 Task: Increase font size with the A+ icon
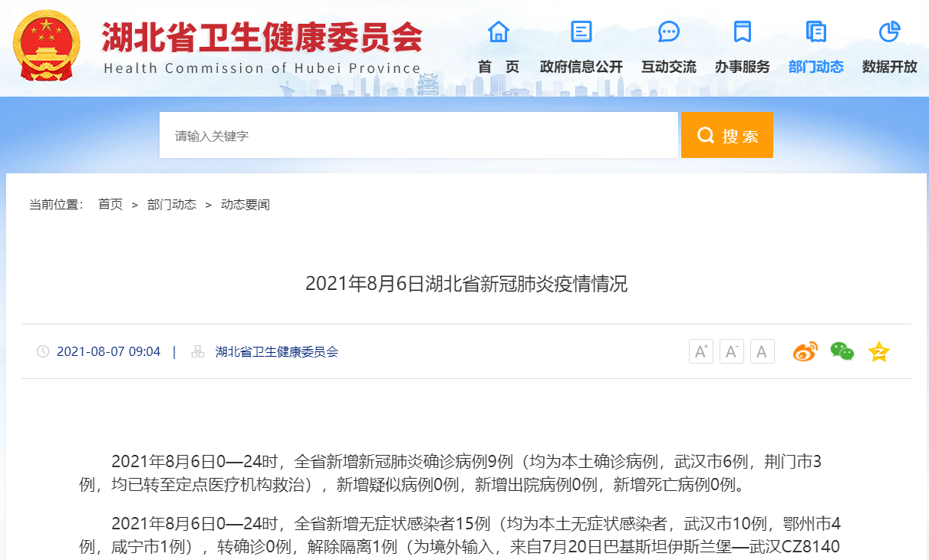click(x=700, y=351)
